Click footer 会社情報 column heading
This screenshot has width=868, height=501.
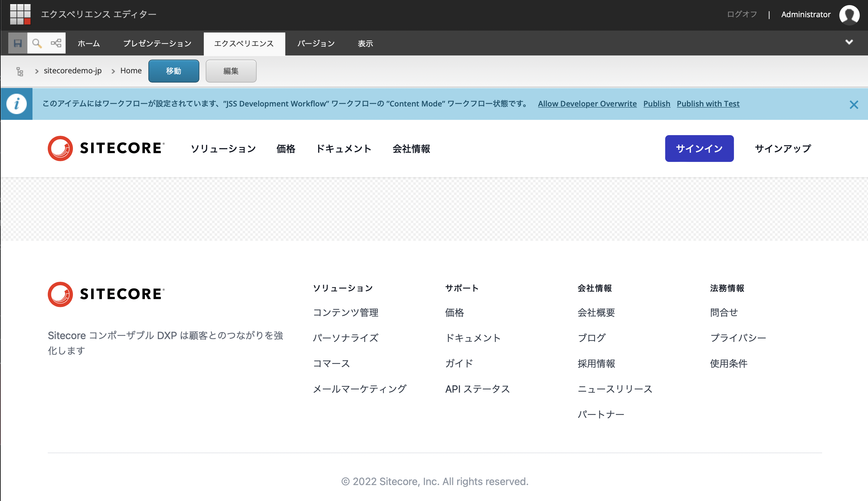click(594, 288)
